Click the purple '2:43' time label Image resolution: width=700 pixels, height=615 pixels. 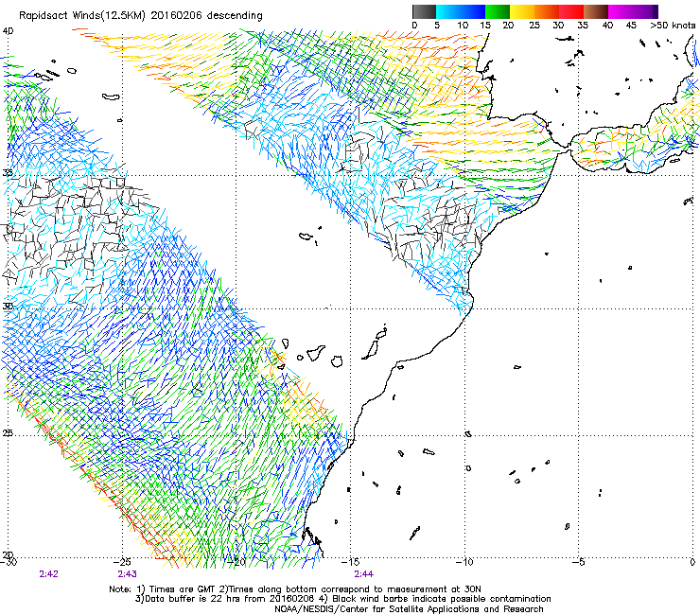coord(128,574)
